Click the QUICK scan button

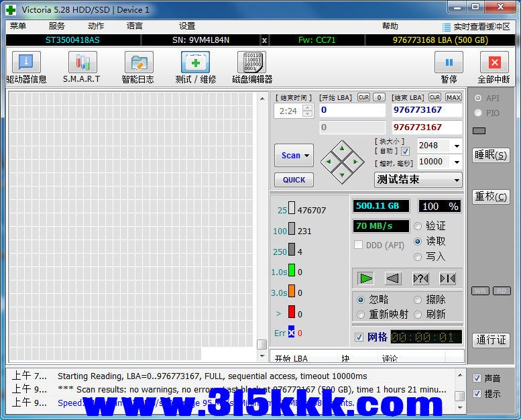click(x=294, y=180)
